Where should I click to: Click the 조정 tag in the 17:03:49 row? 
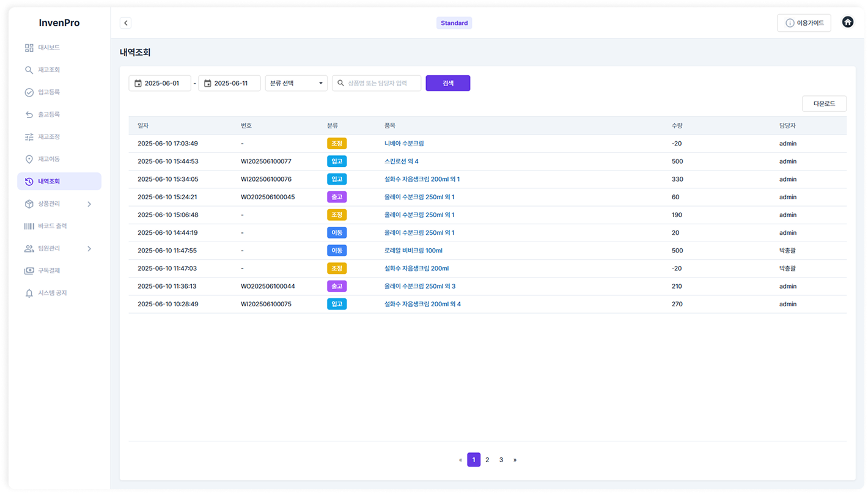(x=337, y=144)
